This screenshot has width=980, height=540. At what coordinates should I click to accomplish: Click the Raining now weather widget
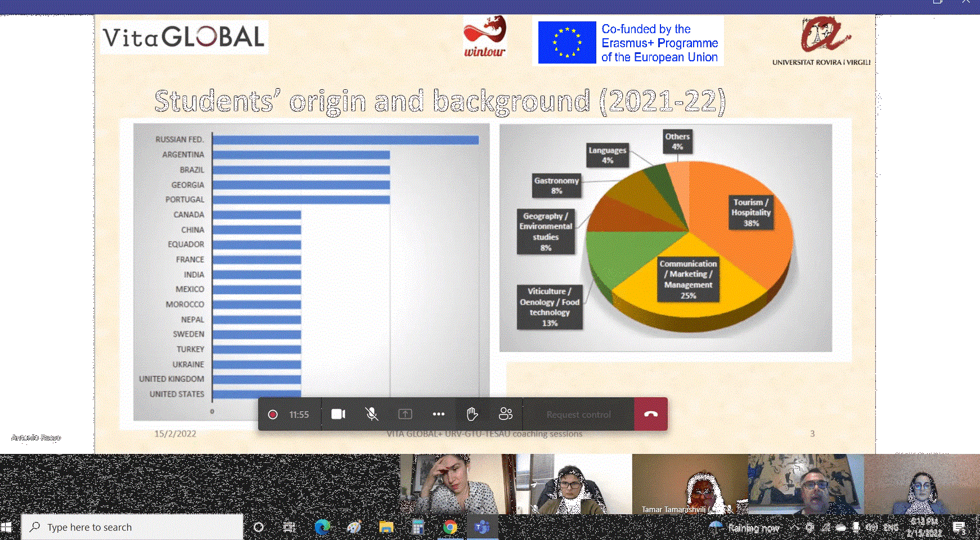tap(745, 528)
